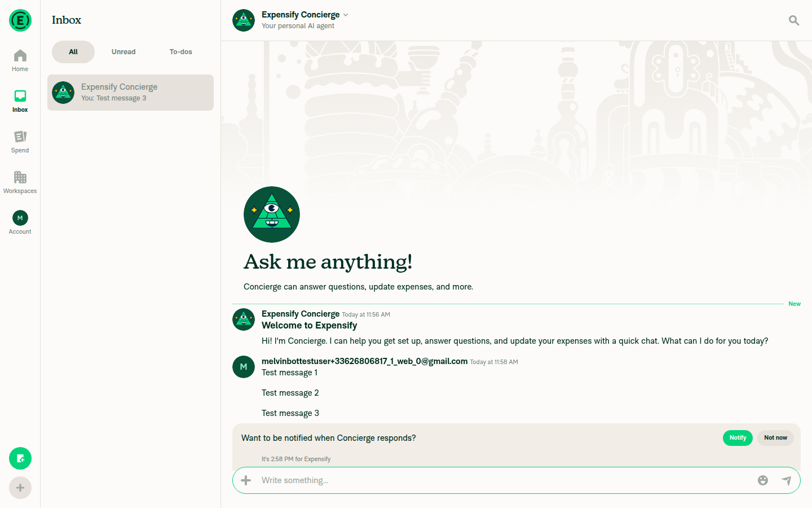
Task: Click 'Today at 11:56 AM' timestamp
Action: click(x=366, y=315)
